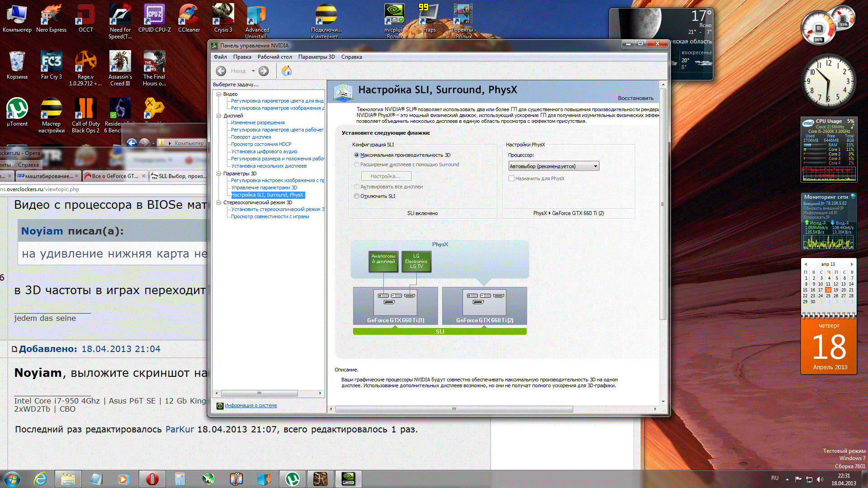Screen dimensions: 868x488
Task: Tick the 'Назначить для PhysX' checkbox
Action: pyautogui.click(x=511, y=178)
